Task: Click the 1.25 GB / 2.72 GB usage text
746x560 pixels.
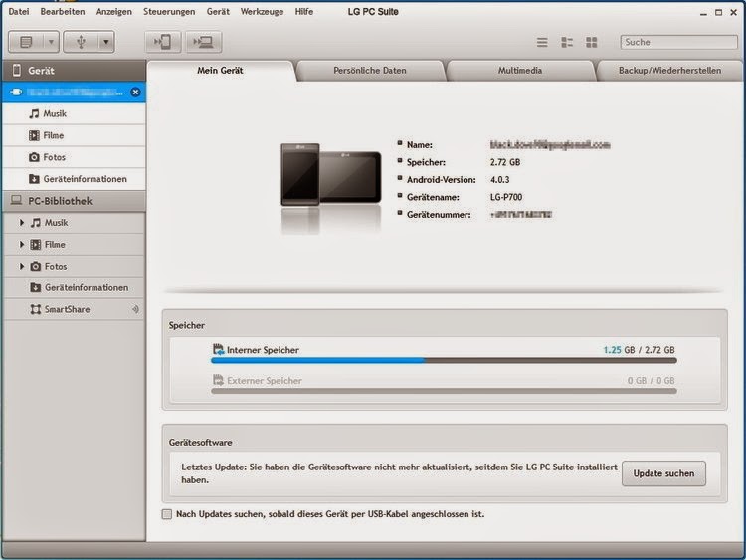Action: [x=639, y=350]
